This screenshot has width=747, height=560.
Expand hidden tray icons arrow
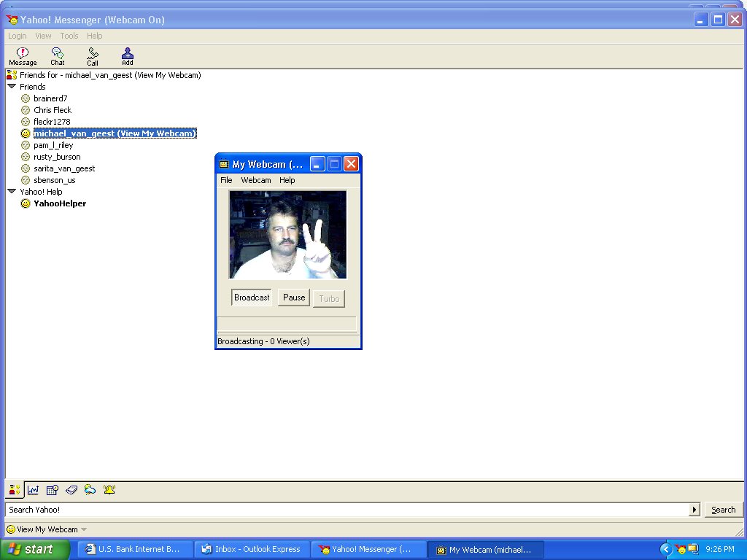pyautogui.click(x=666, y=549)
